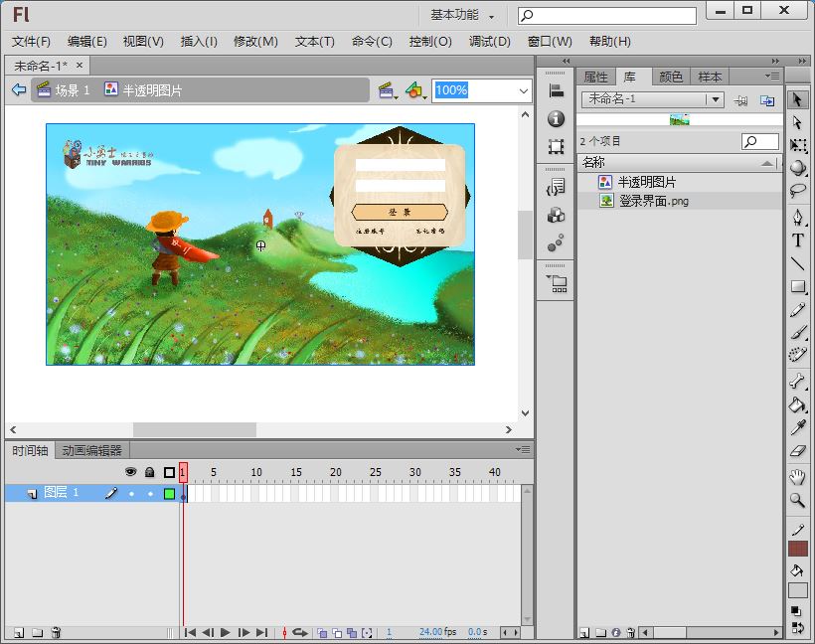The image size is (815, 644).
Task: Open the 基本功能 workspace dropdown
Action: 462,15
